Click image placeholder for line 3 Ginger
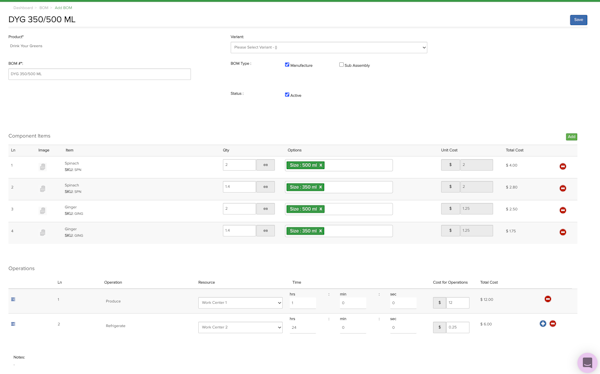 click(42, 211)
